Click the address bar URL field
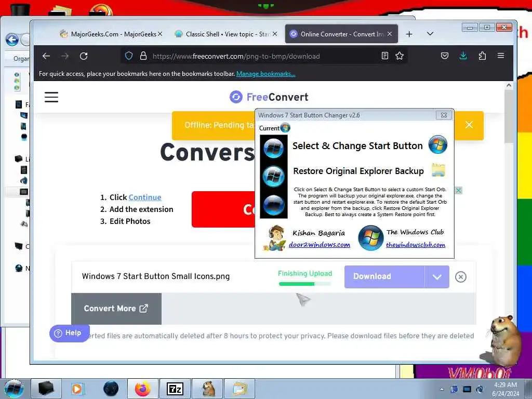The width and height of the screenshot is (532, 399). [x=264, y=56]
